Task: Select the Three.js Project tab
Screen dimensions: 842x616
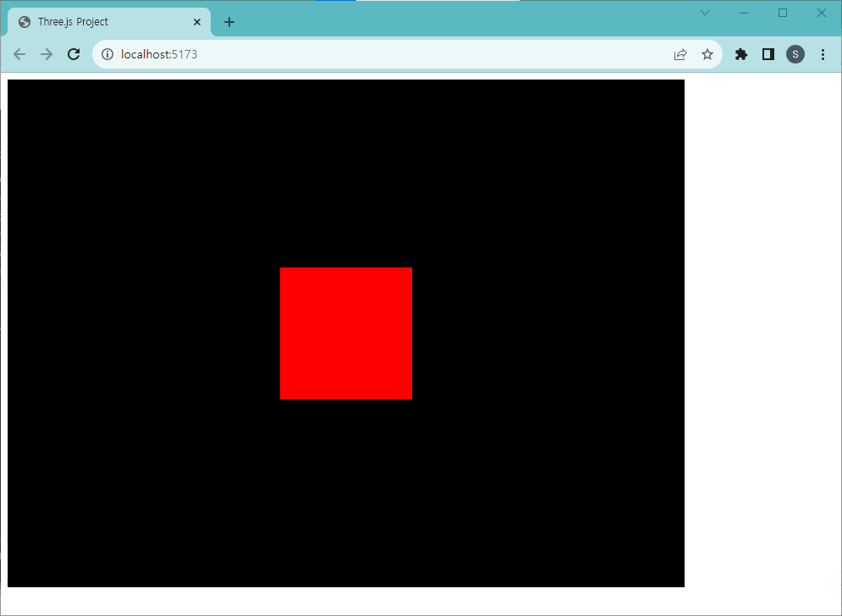Action: tap(109, 22)
